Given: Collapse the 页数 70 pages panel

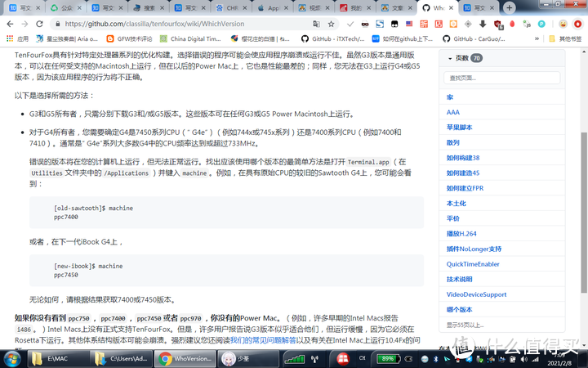Looking at the screenshot, I should coord(465,58).
